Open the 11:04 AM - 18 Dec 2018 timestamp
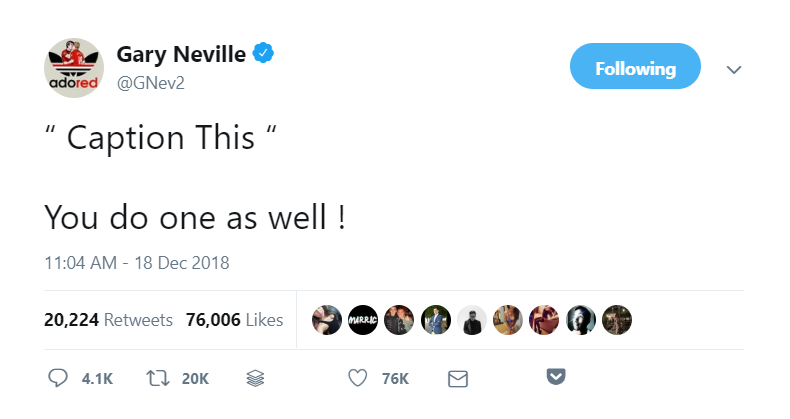This screenshot has height=419, width=790. pyautogui.click(x=137, y=264)
